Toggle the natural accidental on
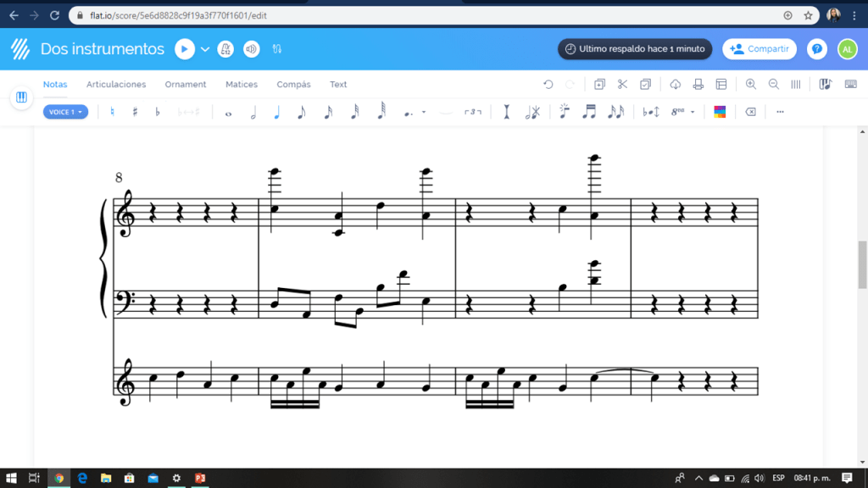 113,112
